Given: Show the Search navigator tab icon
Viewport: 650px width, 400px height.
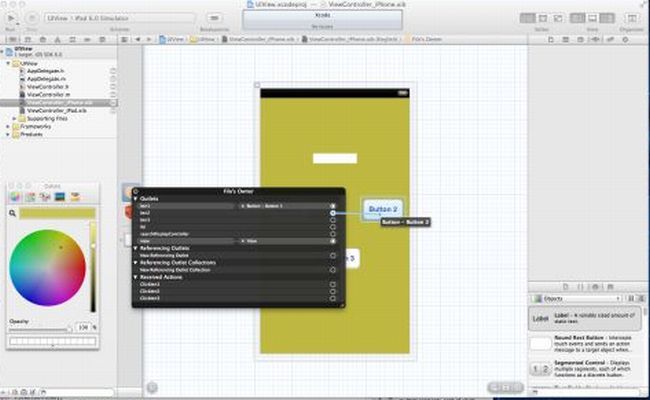Looking at the screenshot, I should [43, 40].
